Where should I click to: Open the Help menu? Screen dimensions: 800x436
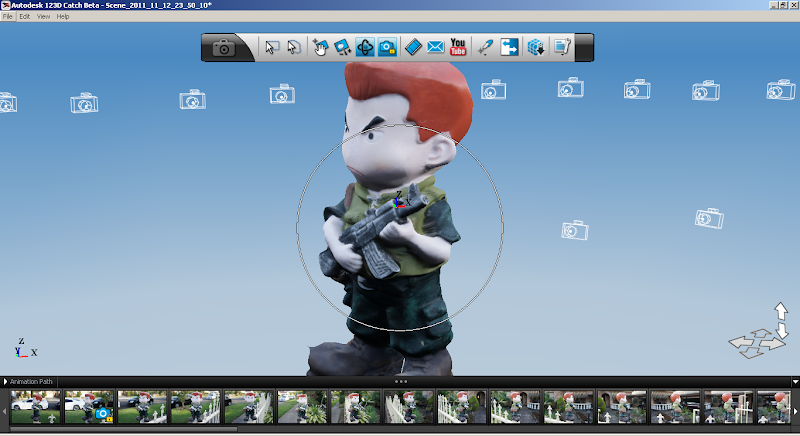tap(63, 17)
